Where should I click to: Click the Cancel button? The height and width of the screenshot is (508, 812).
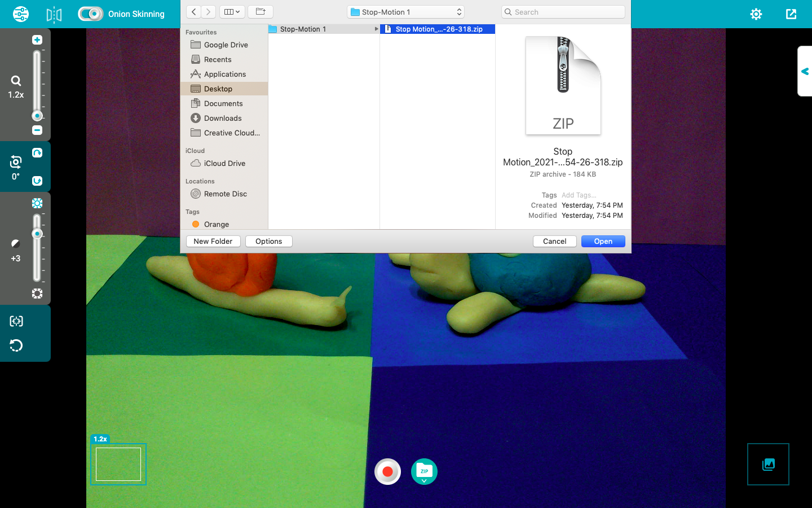pyautogui.click(x=554, y=241)
